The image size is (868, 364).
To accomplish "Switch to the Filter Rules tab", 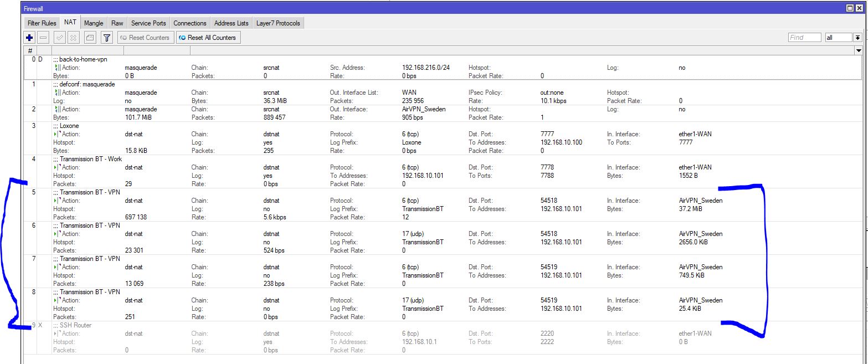I will 42,23.
